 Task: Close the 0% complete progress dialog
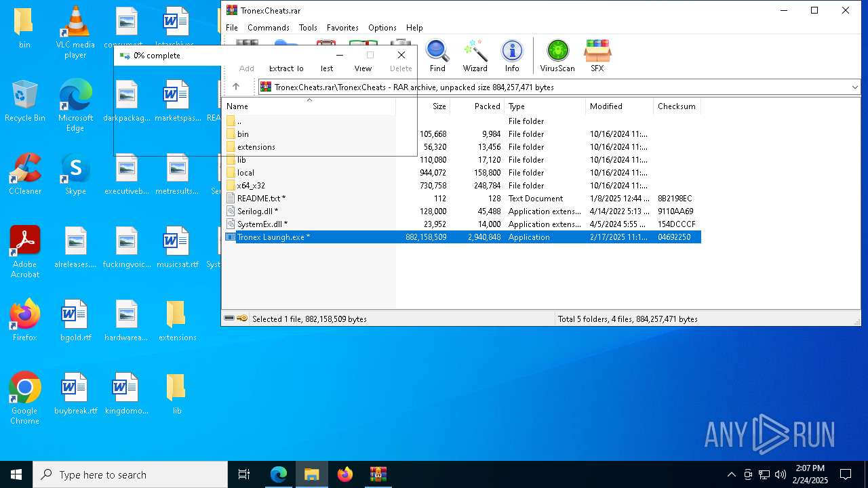click(401, 56)
